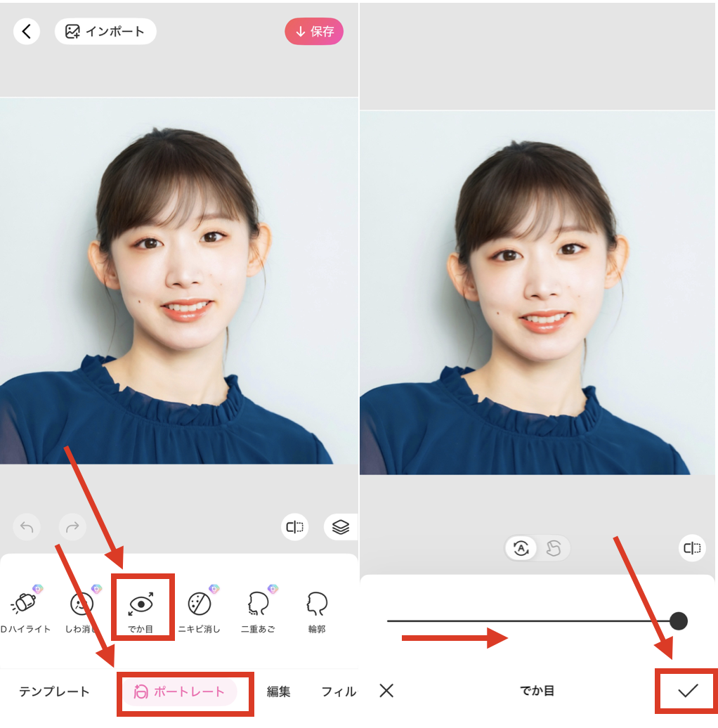
Task: Tap the 保存 save button
Action: pos(314,32)
